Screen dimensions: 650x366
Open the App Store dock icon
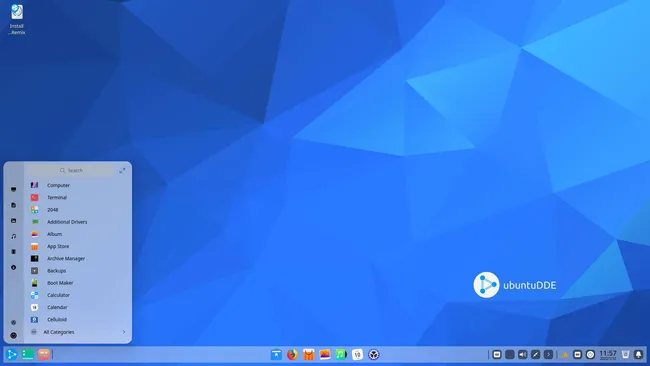pos(308,354)
